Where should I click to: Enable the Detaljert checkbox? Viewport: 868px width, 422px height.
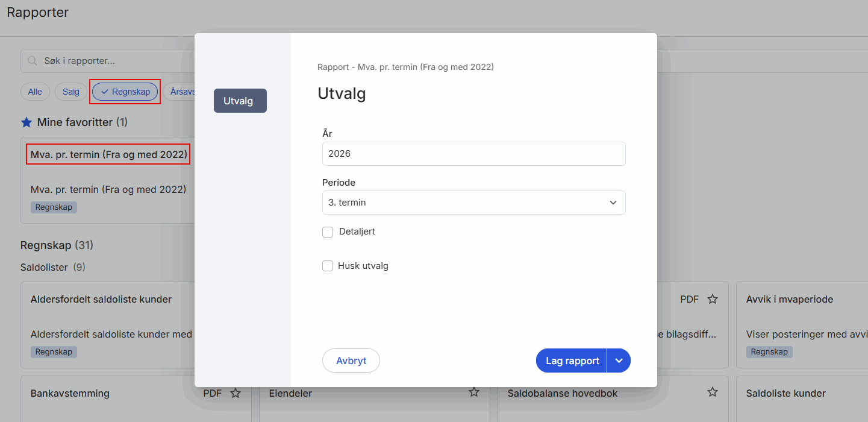point(328,231)
